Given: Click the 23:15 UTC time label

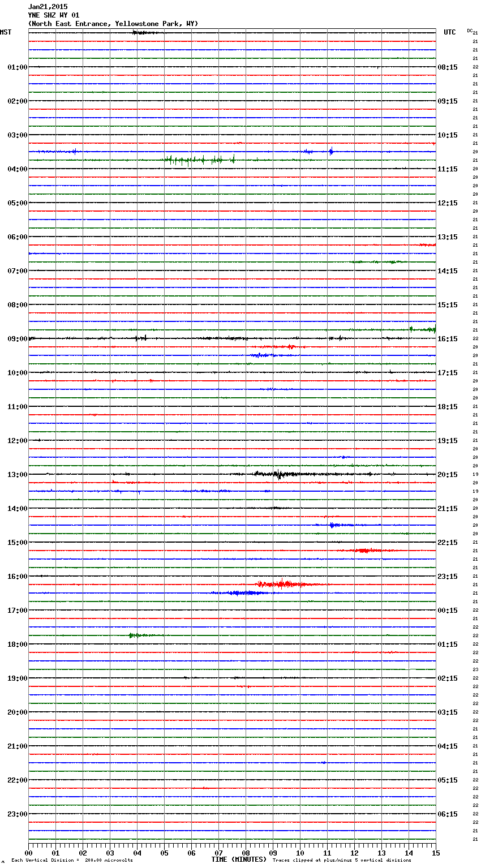Looking at the screenshot, I should pos(448,577).
